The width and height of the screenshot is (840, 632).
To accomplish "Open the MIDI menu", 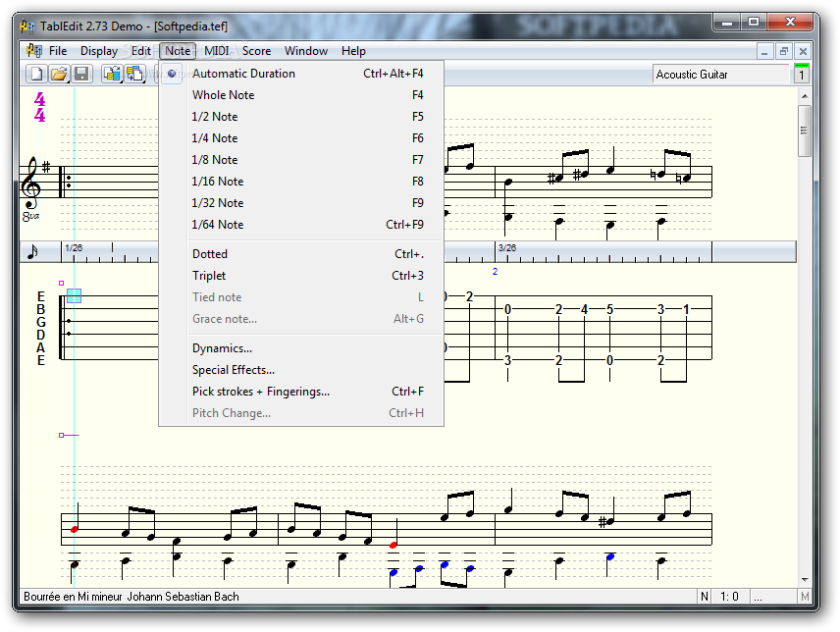I will tap(217, 51).
